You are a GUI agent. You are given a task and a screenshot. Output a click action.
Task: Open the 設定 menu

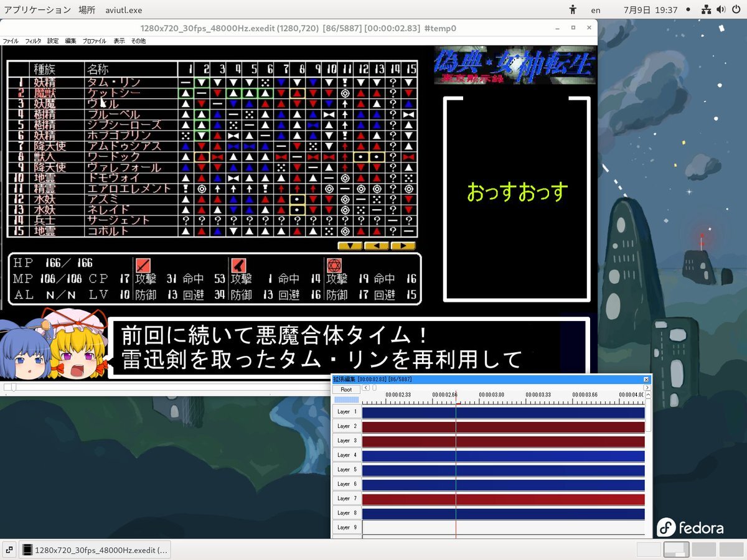[53, 41]
